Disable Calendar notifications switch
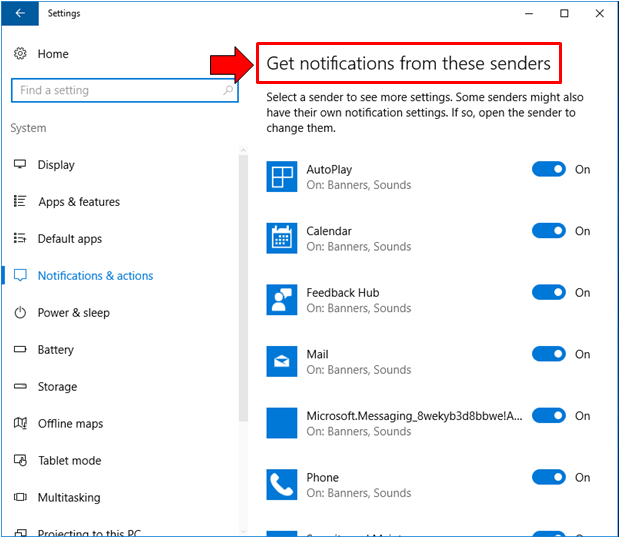The width and height of the screenshot is (620, 539). [x=548, y=231]
